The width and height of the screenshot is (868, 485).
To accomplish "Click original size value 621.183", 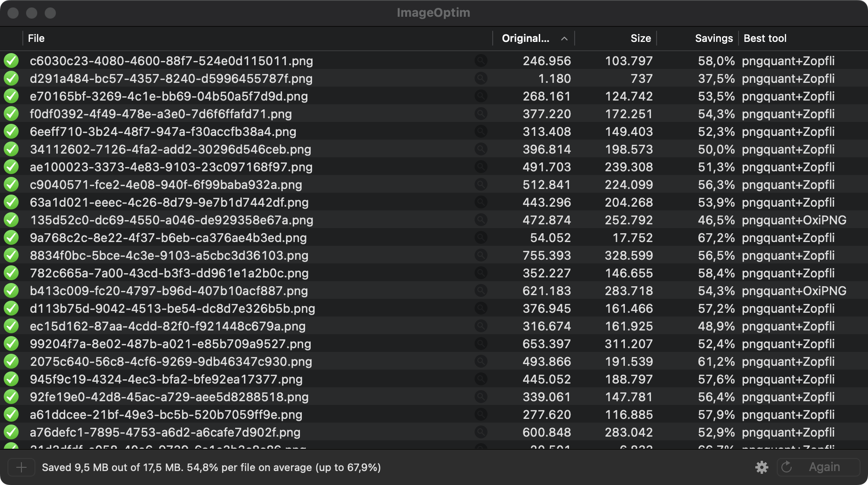I will click(x=547, y=291).
